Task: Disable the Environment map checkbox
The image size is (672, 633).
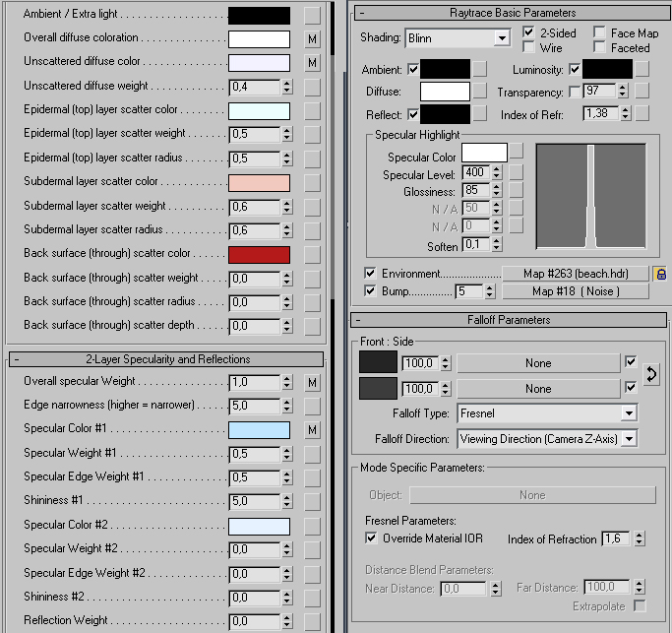Action: 370,273
